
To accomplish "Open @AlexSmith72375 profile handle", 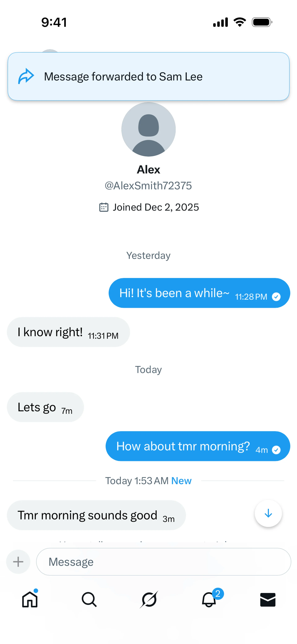I will pyautogui.click(x=148, y=186).
